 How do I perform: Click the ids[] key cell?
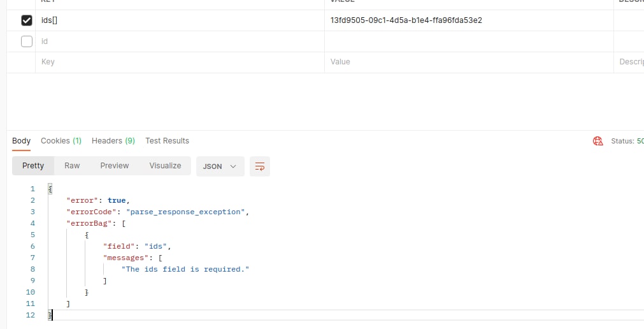178,20
